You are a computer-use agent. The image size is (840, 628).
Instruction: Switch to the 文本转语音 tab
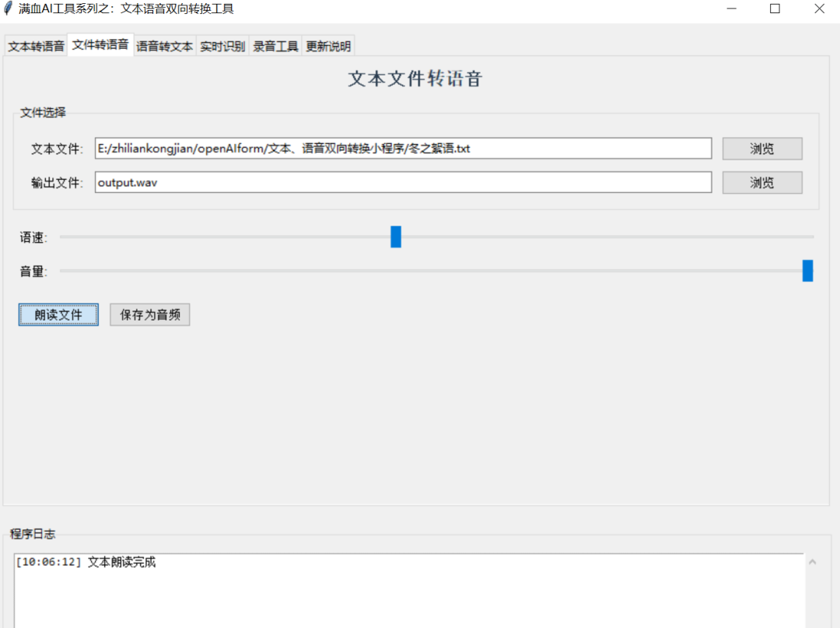37,46
